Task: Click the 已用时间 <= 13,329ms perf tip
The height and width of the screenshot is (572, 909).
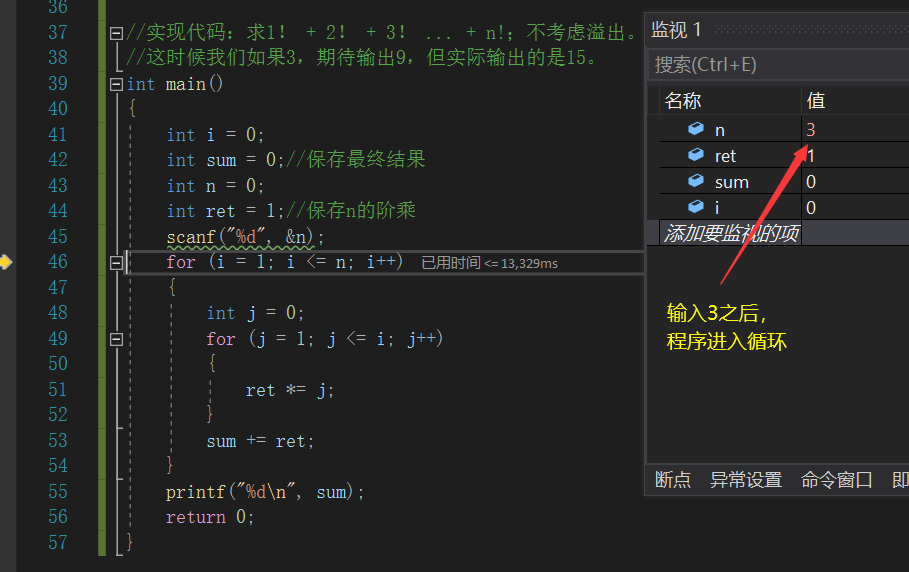Action: pos(489,263)
